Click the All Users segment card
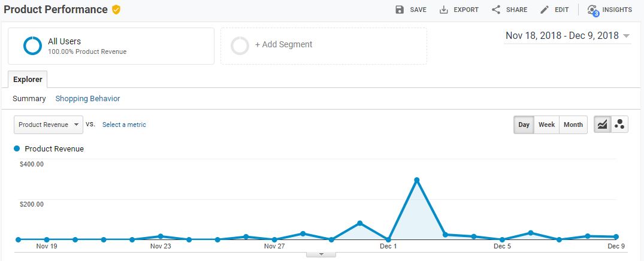The height and width of the screenshot is (261, 644). click(x=111, y=46)
